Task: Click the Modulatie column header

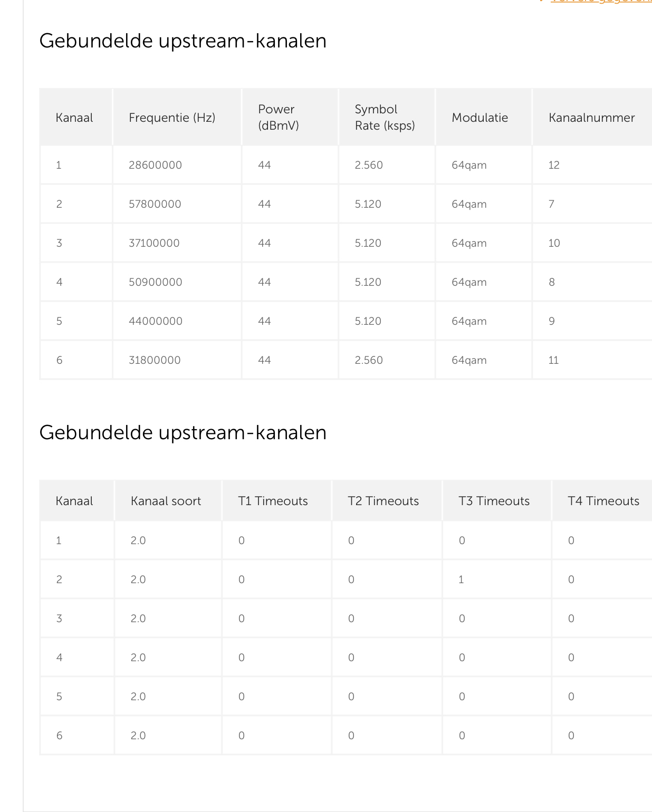Action: 480,118
